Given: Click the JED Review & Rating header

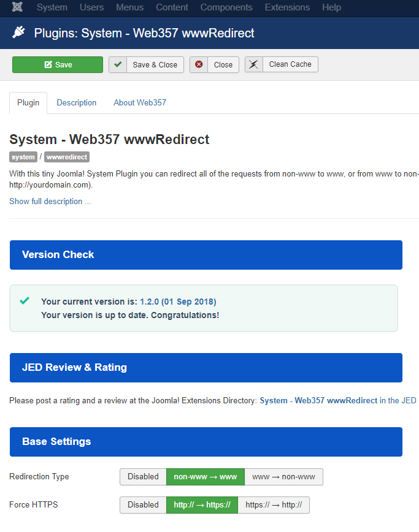Looking at the screenshot, I should click(206, 368).
